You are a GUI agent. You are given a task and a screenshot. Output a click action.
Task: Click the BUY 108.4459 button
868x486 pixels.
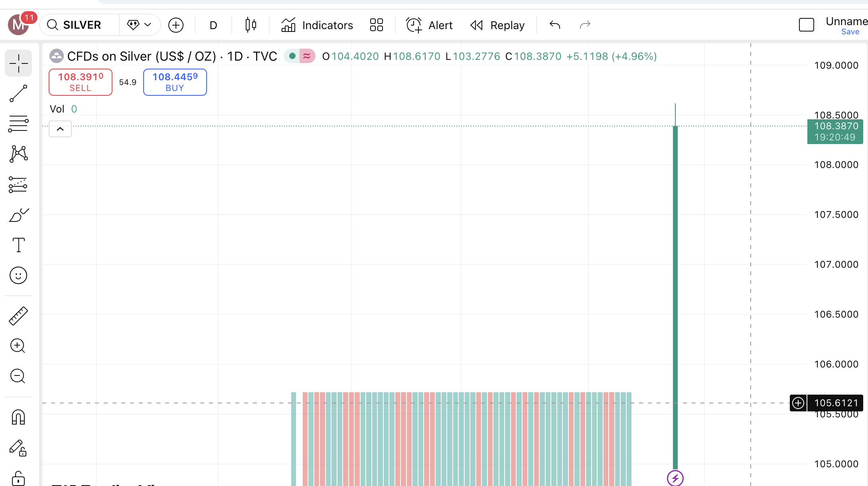(175, 82)
